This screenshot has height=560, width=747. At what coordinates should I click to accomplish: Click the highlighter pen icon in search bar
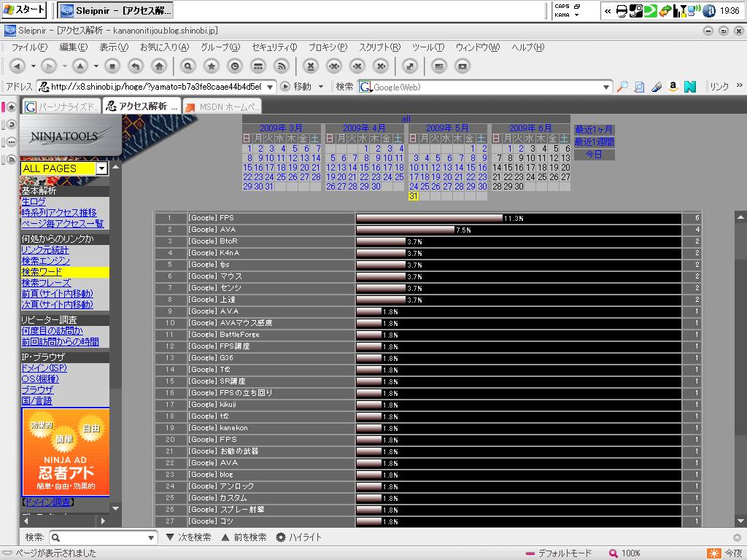657,87
